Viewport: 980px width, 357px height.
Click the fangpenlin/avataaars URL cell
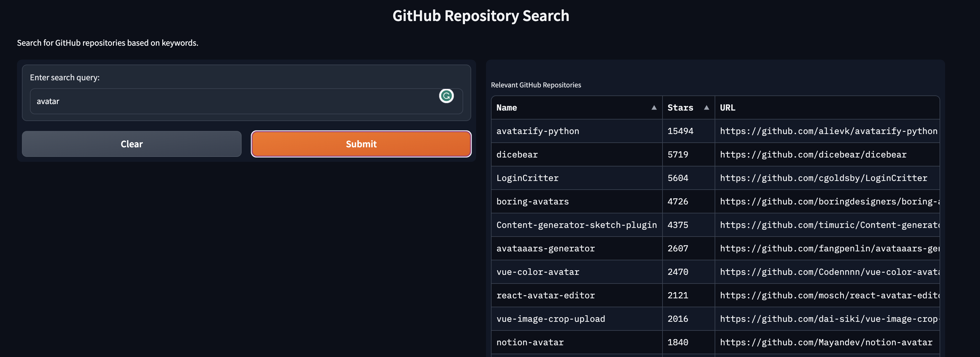pos(827,248)
